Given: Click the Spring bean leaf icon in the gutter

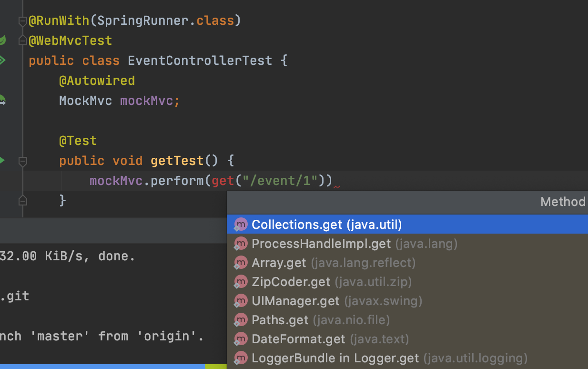Looking at the screenshot, I should tap(2, 41).
